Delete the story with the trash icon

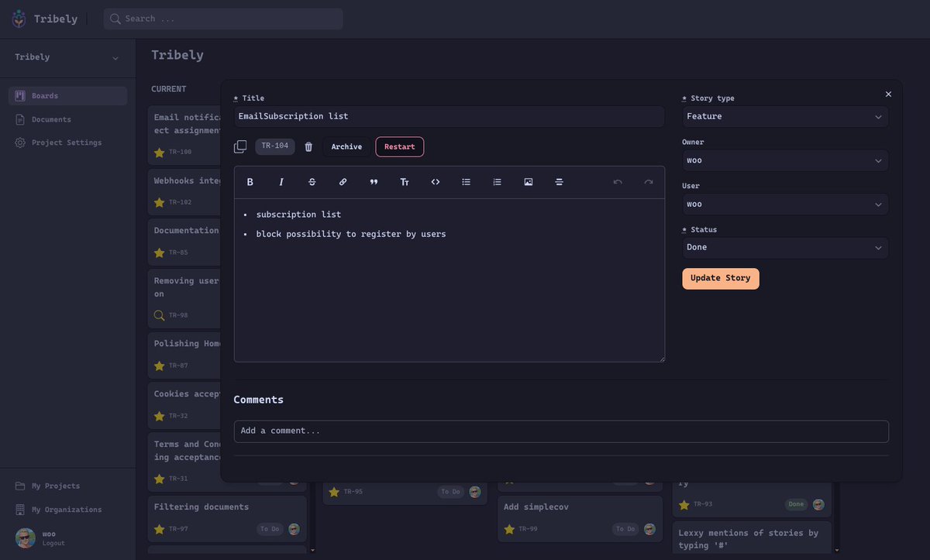pos(308,147)
